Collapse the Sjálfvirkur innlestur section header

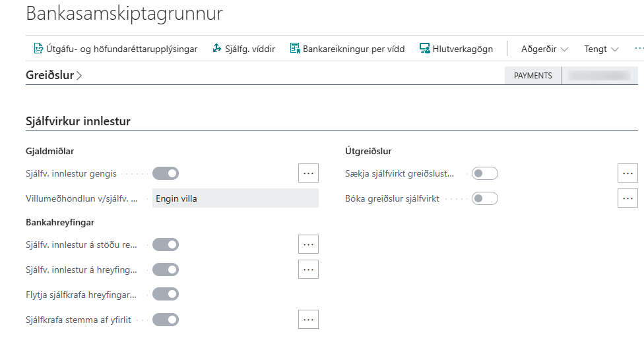[x=78, y=121]
